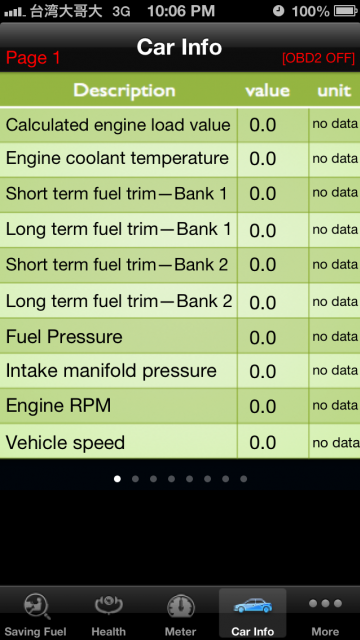Select the Vehicle speed row
Screen dimensions: 360x640
point(180,442)
